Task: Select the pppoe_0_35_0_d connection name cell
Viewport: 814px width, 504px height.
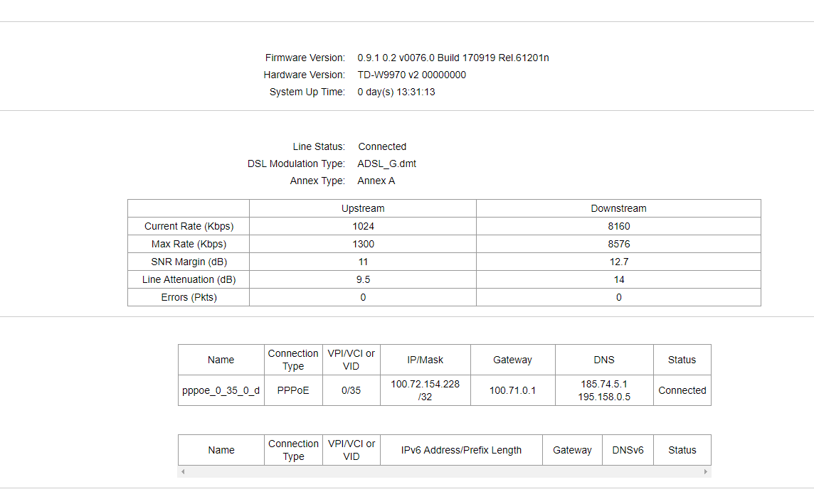Action: click(x=221, y=390)
